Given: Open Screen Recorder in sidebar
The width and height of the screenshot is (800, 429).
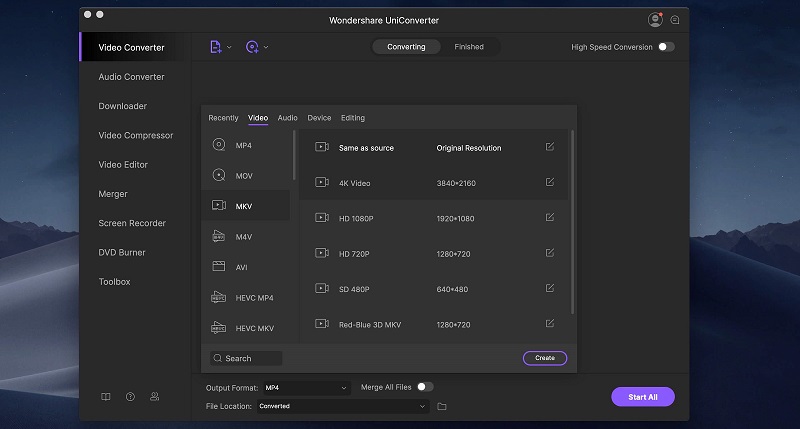Looking at the screenshot, I should pos(132,223).
